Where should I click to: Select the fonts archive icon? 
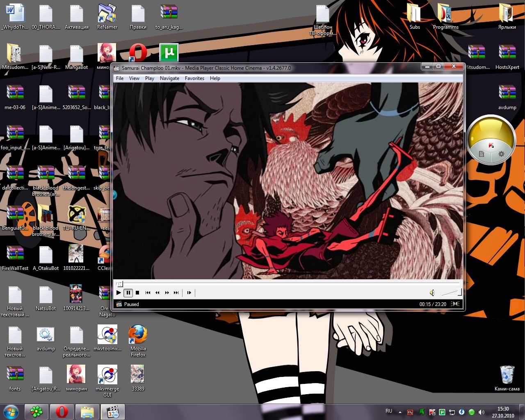click(x=15, y=379)
